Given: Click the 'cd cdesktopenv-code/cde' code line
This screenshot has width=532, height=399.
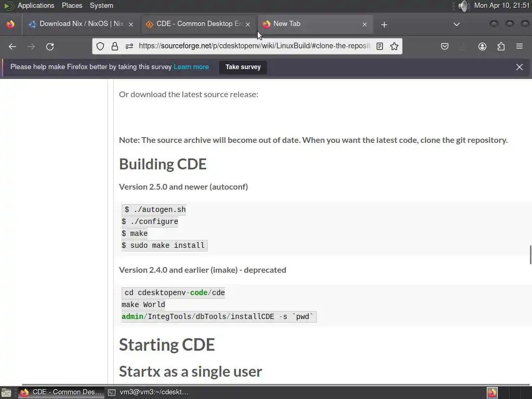Looking at the screenshot, I should coord(174,293).
